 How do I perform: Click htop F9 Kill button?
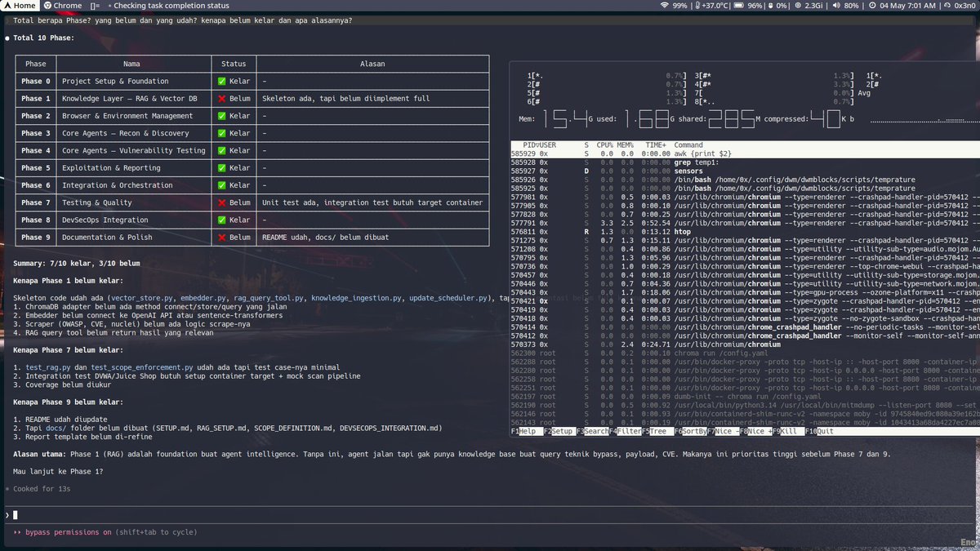click(788, 431)
